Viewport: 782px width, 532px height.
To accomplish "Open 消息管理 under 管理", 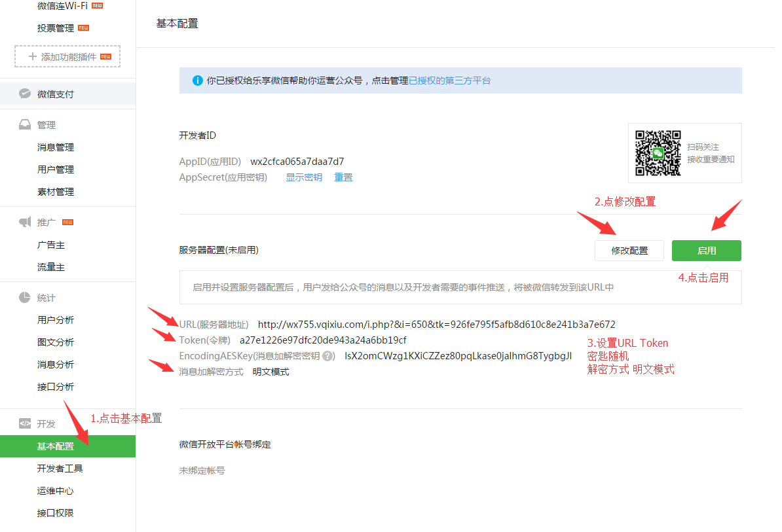I will (56, 147).
